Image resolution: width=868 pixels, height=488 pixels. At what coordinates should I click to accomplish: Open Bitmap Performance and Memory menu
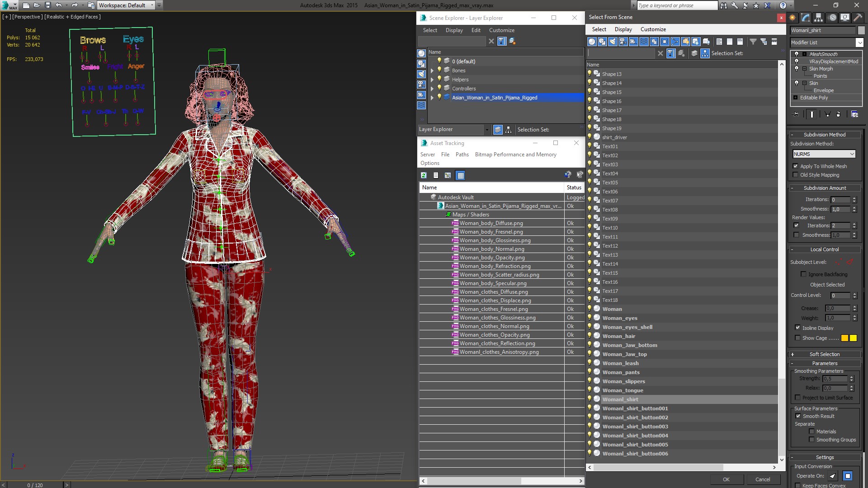pyautogui.click(x=515, y=155)
